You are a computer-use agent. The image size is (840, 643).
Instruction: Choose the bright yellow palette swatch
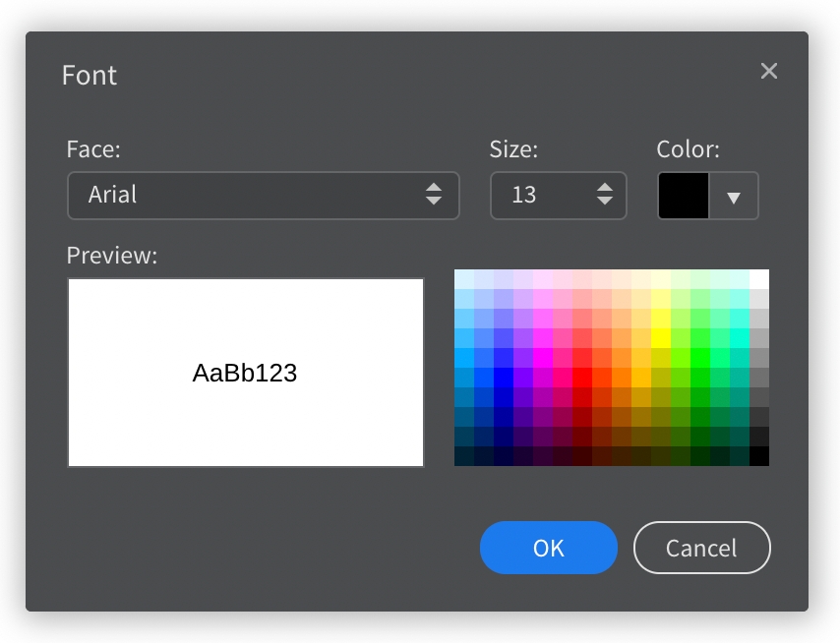661,338
